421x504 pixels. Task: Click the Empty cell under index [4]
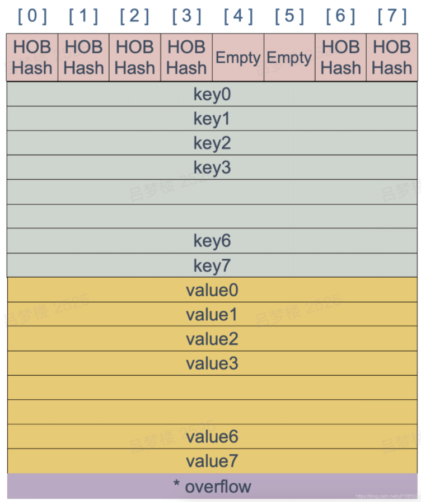coord(238,57)
